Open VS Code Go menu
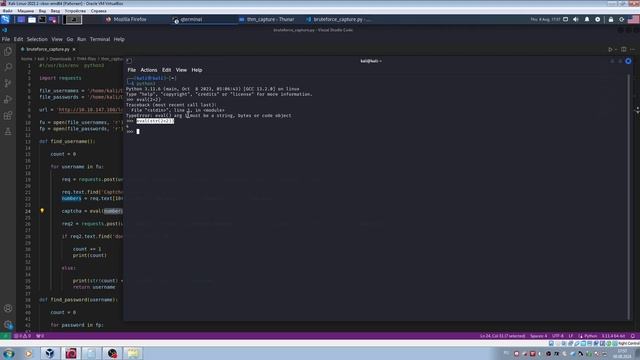640x360 pixels. 70,39
